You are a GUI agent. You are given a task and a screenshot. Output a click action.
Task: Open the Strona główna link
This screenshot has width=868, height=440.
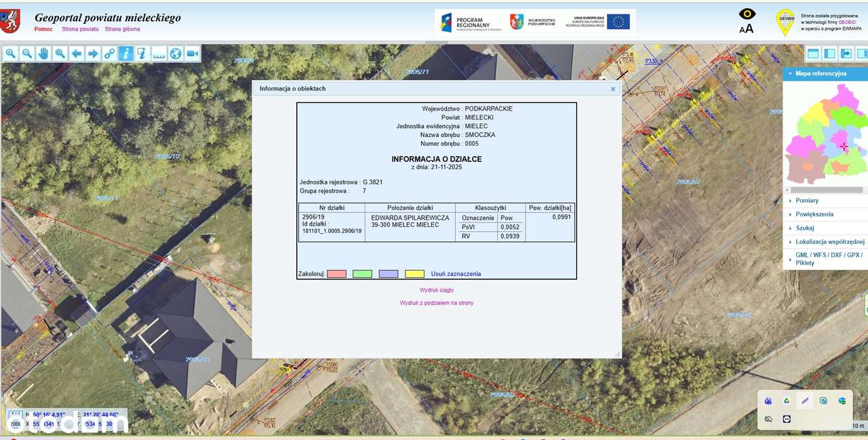[x=122, y=29]
